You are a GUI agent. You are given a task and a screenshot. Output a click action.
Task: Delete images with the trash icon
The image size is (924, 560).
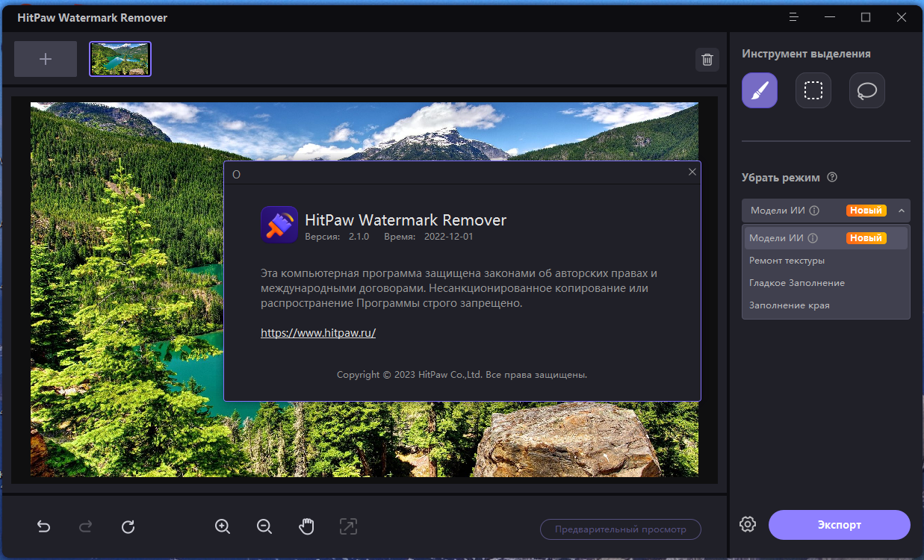(x=707, y=60)
